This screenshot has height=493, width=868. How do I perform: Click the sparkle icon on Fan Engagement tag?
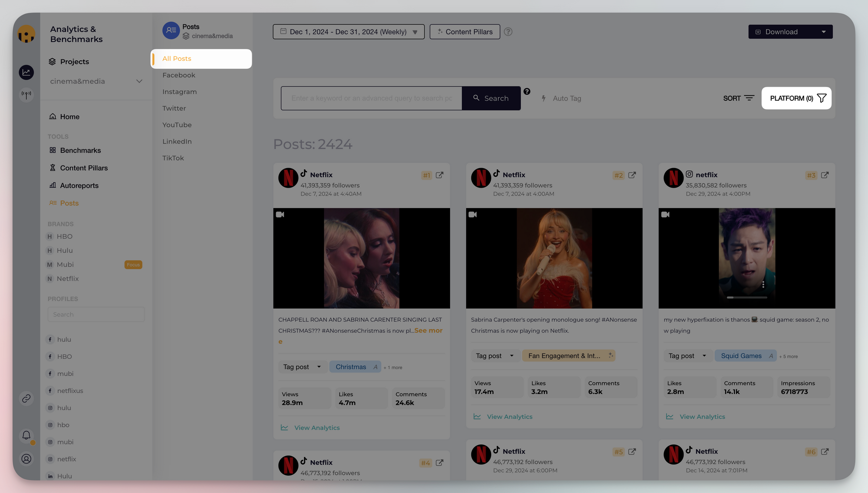[x=611, y=355]
